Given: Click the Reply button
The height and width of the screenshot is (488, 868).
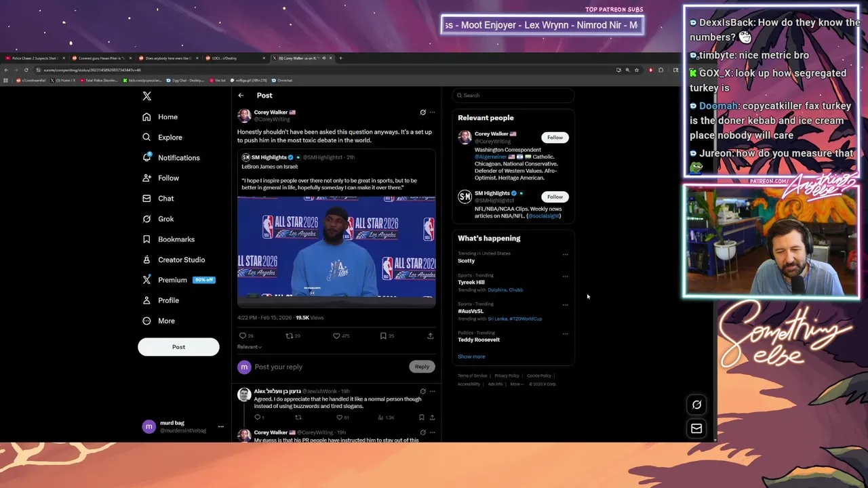Looking at the screenshot, I should [422, 367].
